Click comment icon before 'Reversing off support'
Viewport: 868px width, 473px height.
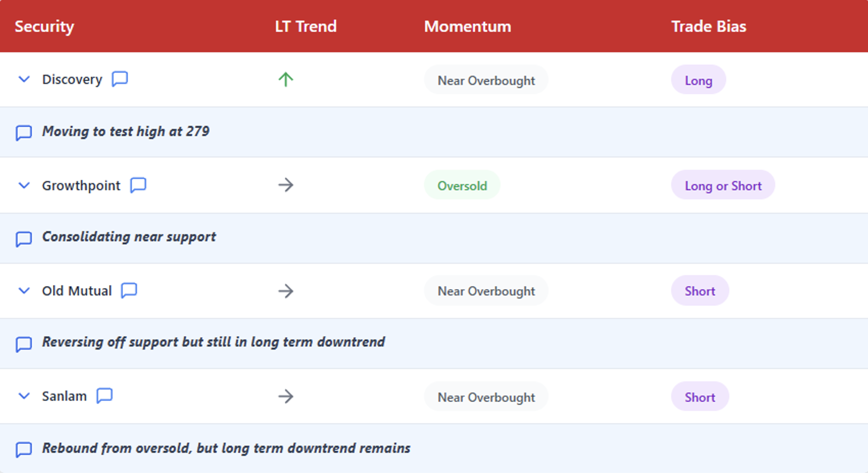click(x=24, y=344)
